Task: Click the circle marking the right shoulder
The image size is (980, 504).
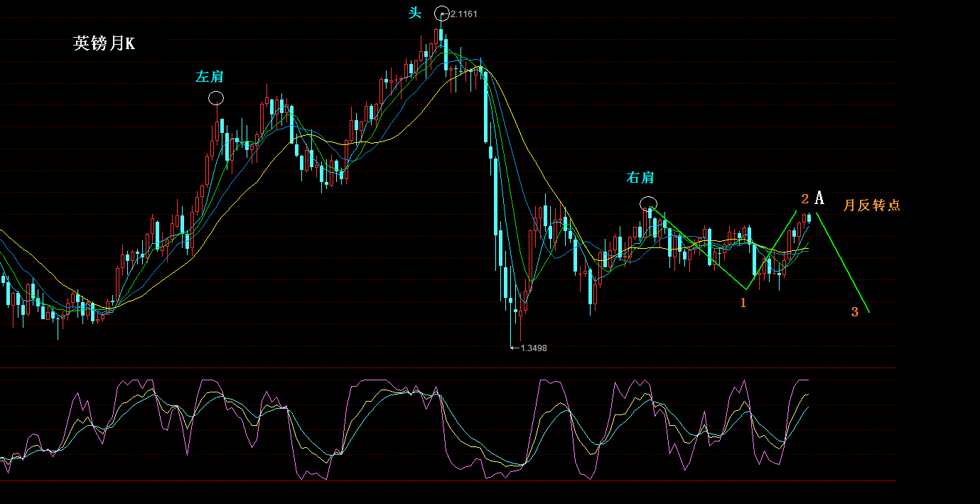Action: click(648, 204)
